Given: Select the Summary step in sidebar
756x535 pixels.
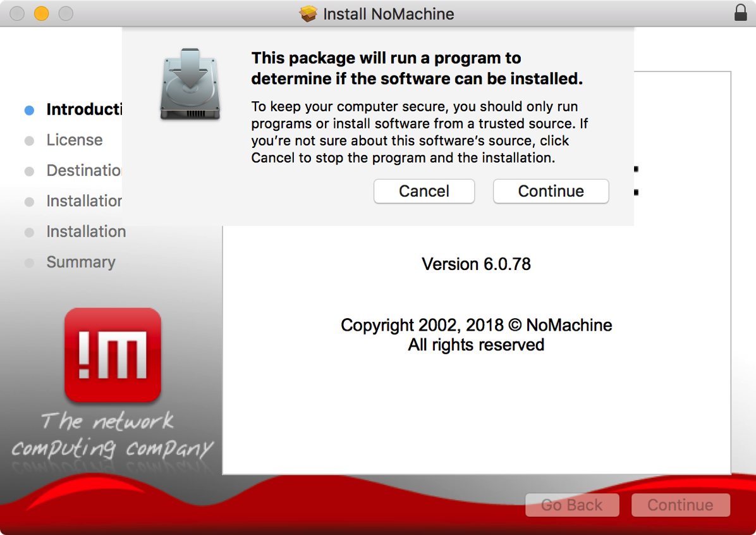Looking at the screenshot, I should pos(80,262).
